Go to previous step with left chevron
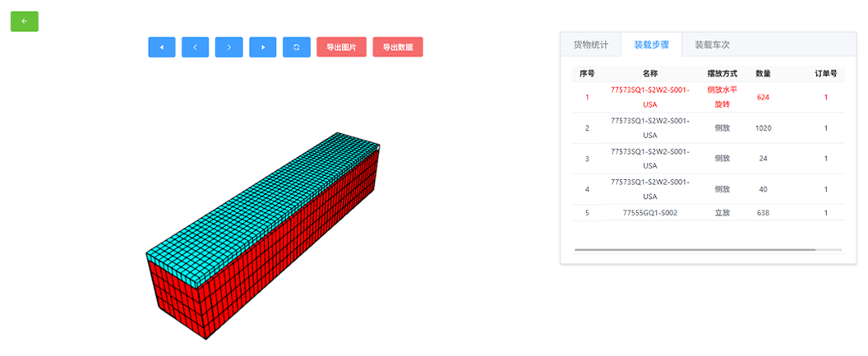The image size is (868, 356). click(196, 48)
